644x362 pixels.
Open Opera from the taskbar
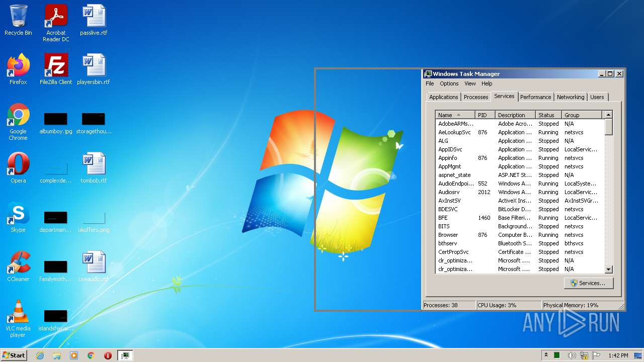coord(108,355)
